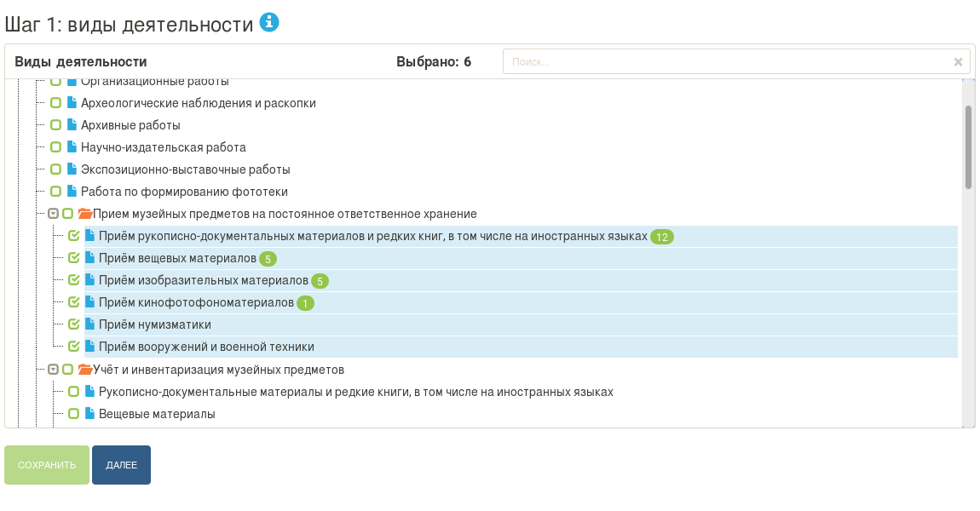Collapse Учёт и инвентаризация музейных предметов node
This screenshot has height=511, width=980.
pos(53,370)
